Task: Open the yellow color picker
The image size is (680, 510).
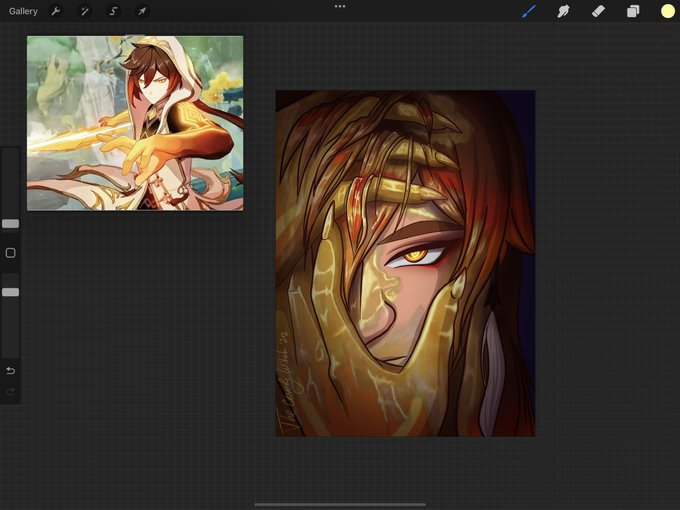Action: click(x=667, y=11)
